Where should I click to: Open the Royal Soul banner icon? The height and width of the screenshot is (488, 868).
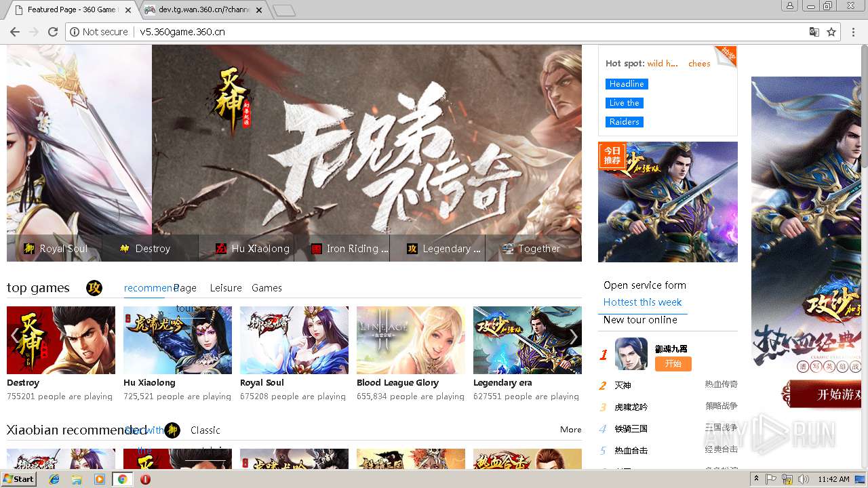[29, 249]
